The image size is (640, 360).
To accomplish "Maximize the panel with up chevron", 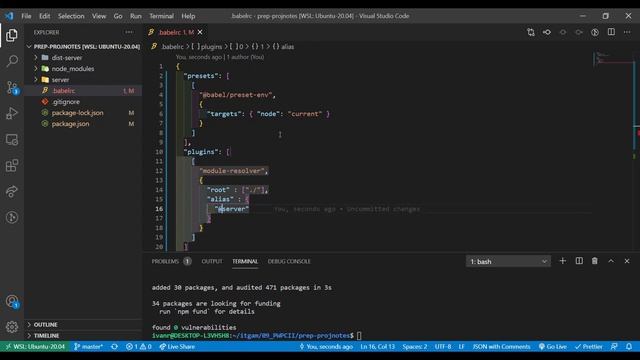I will pyautogui.click(x=611, y=261).
